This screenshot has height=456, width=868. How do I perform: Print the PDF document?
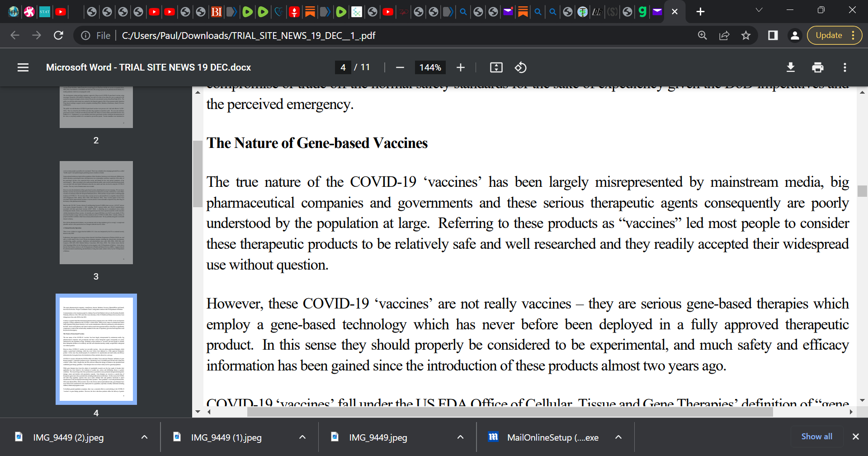pos(818,67)
